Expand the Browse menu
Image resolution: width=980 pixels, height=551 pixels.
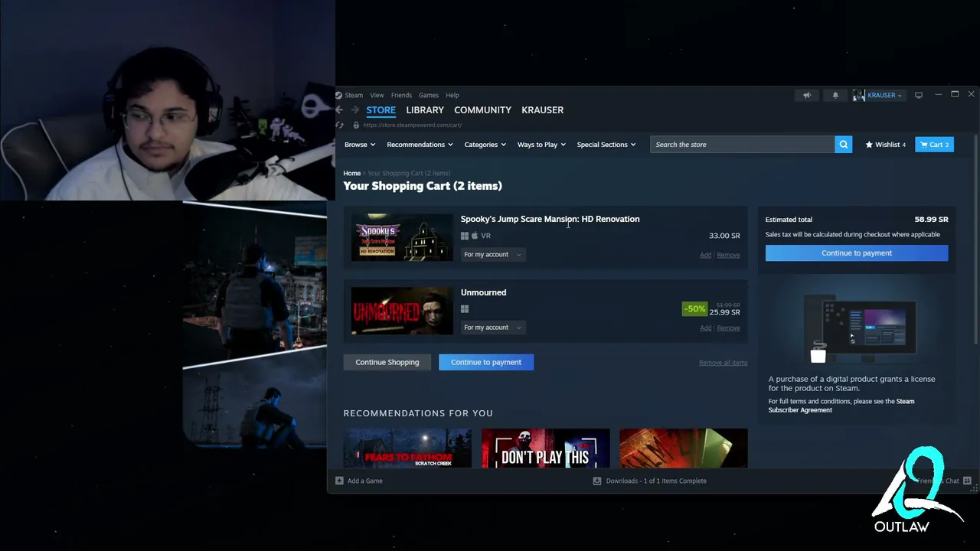(360, 145)
